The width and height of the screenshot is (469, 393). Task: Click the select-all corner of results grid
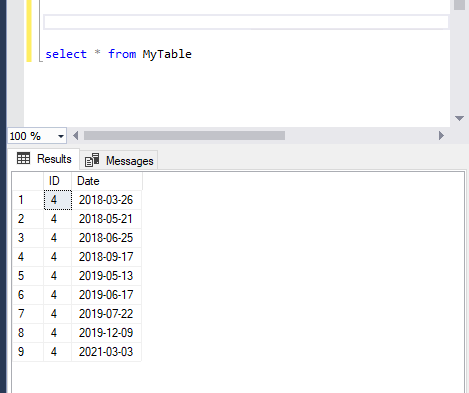(x=28, y=181)
